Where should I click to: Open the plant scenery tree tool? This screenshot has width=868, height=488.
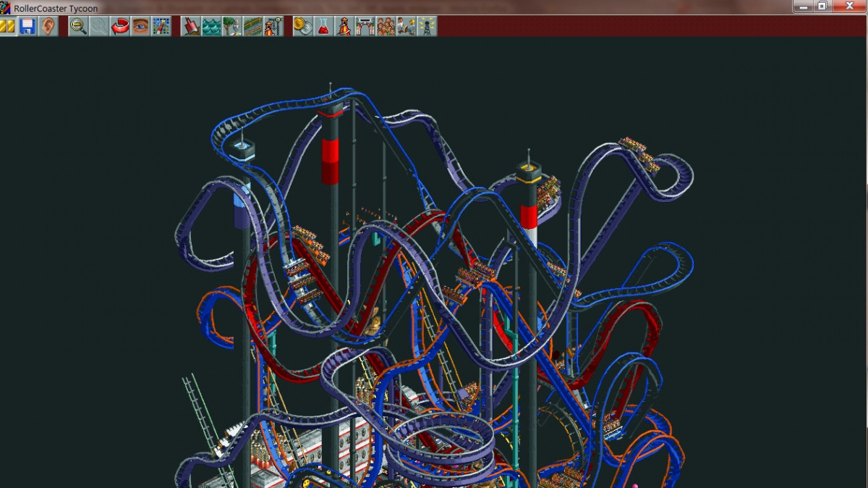click(x=231, y=28)
